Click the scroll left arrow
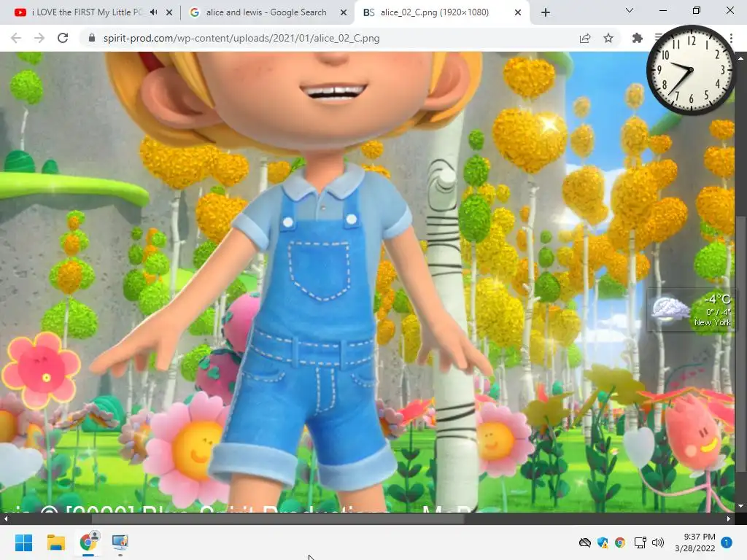 pos(5,518)
